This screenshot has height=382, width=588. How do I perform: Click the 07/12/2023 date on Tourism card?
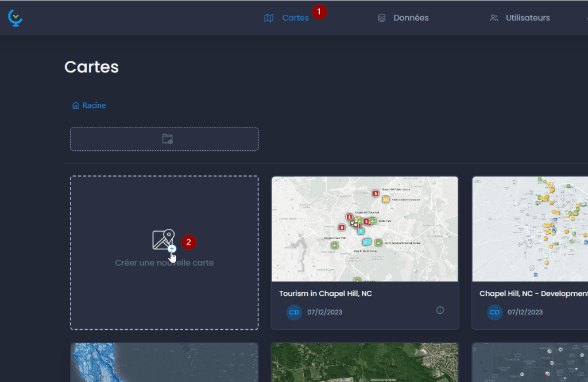click(325, 313)
